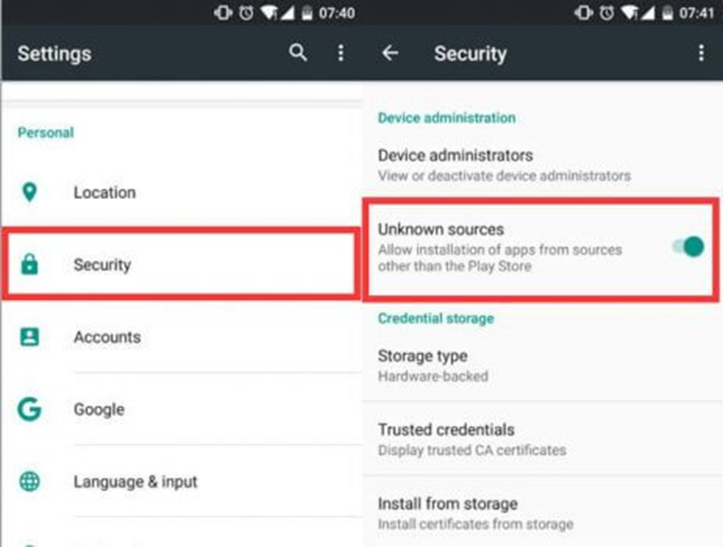Select Storage type Hardware-backed entry
The image size is (723, 547).
coord(542,366)
